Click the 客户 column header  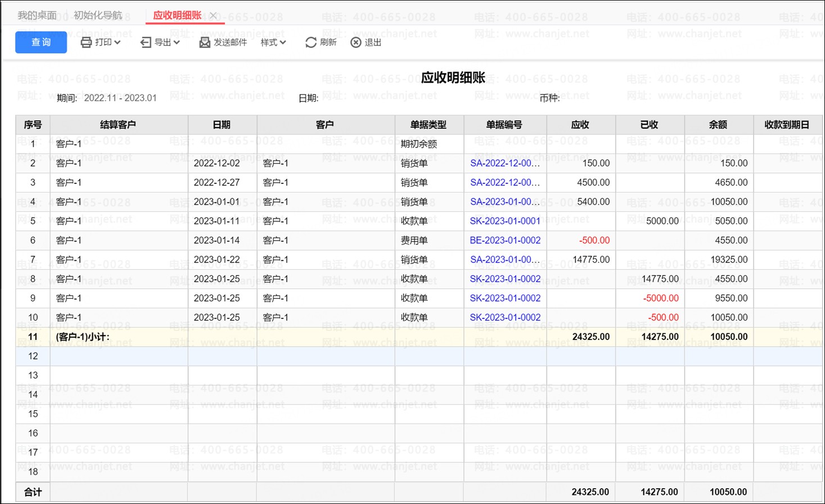(x=325, y=125)
